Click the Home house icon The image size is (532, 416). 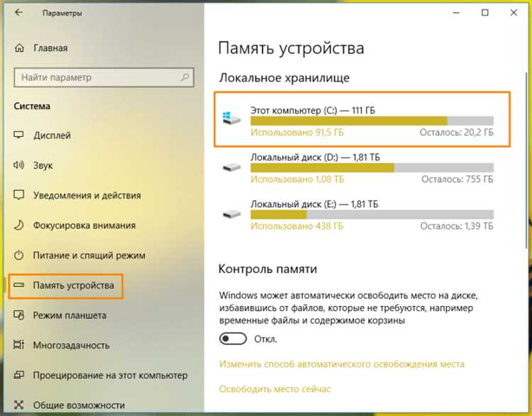pyautogui.click(x=19, y=48)
